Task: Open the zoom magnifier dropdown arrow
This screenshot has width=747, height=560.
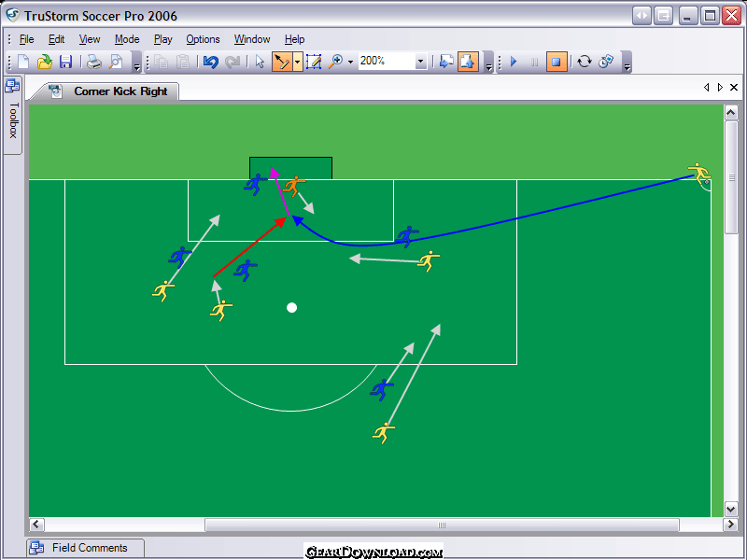Action: point(351,62)
